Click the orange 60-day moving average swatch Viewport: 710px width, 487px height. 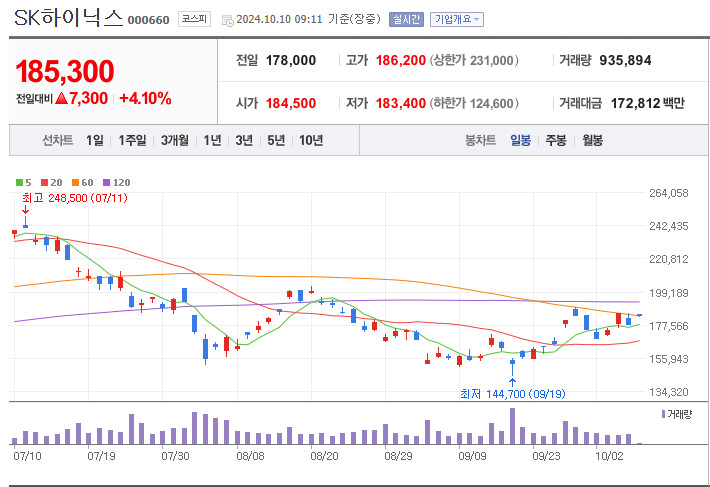click(x=75, y=183)
